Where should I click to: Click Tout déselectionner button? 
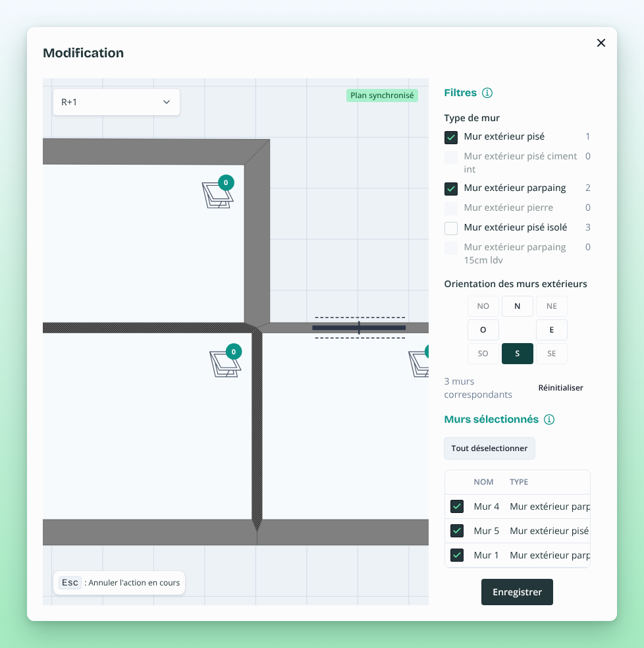[x=489, y=448]
